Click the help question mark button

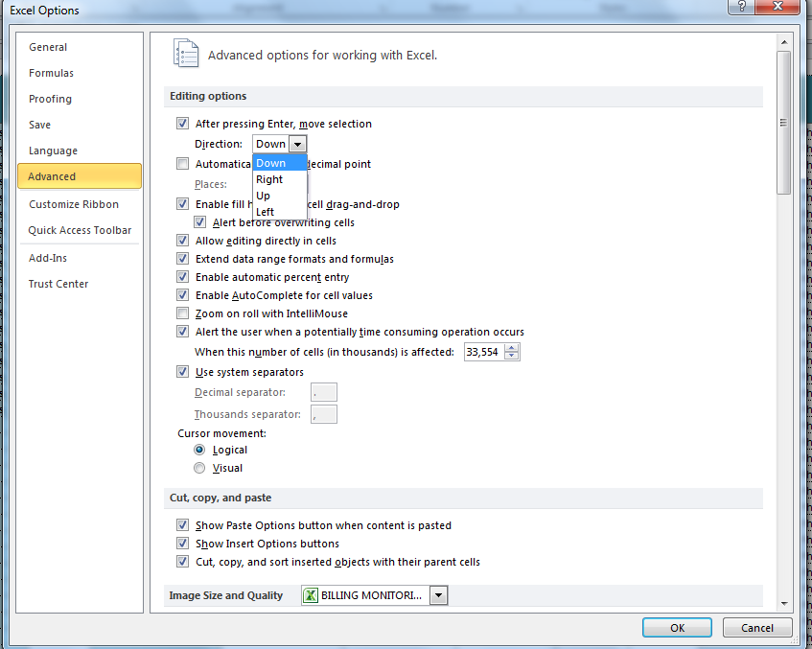pos(742,7)
